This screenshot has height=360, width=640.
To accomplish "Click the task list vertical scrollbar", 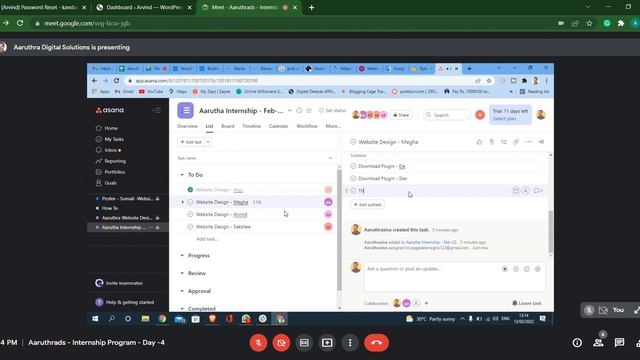I will point(339,229).
